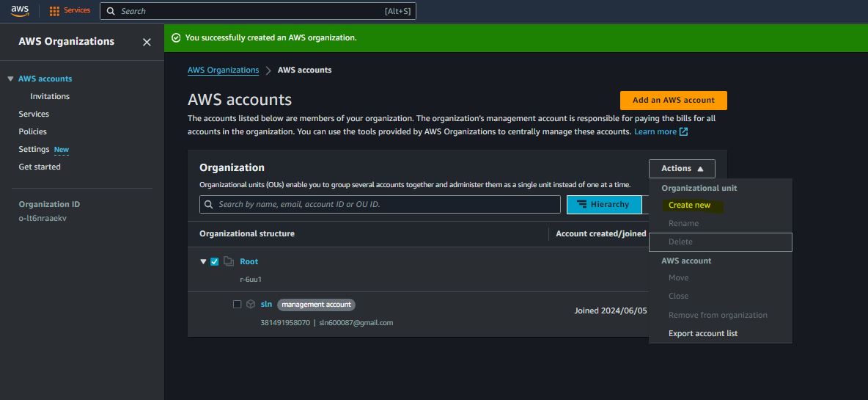The image size is (868, 400).
Task: Click Add an AWS account button
Action: [673, 101]
